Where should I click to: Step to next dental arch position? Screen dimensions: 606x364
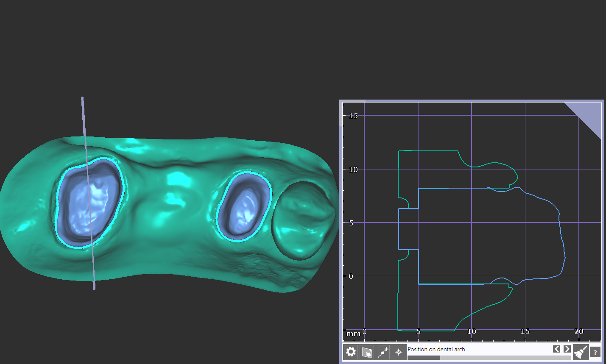click(x=567, y=349)
